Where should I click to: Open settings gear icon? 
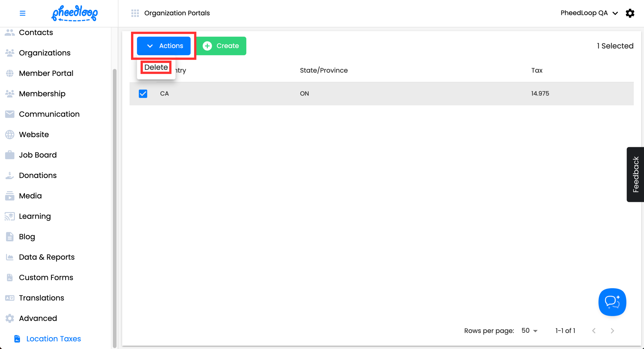(x=630, y=13)
